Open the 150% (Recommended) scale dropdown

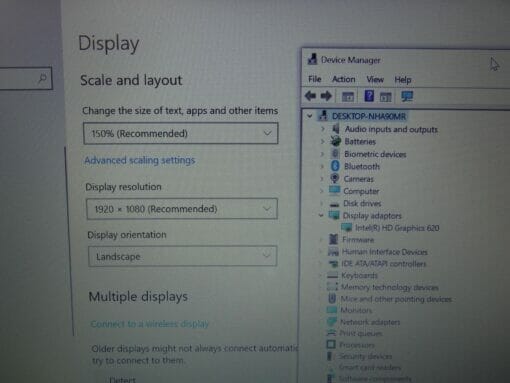[181, 133]
